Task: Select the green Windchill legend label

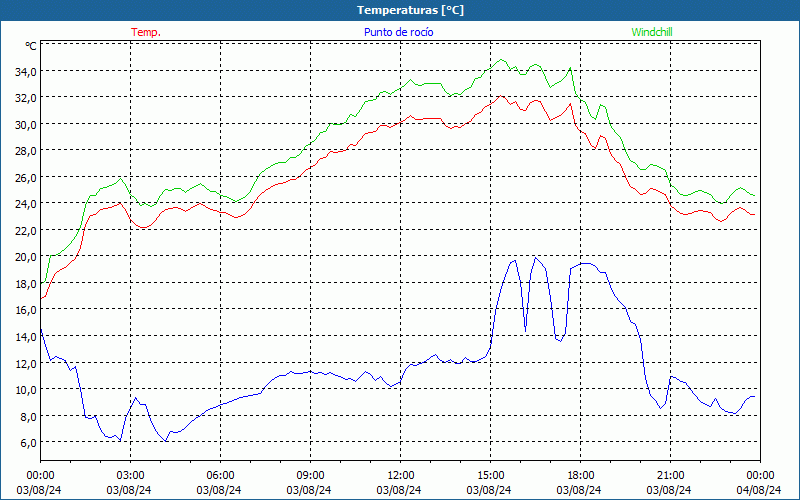Action: tap(652, 32)
